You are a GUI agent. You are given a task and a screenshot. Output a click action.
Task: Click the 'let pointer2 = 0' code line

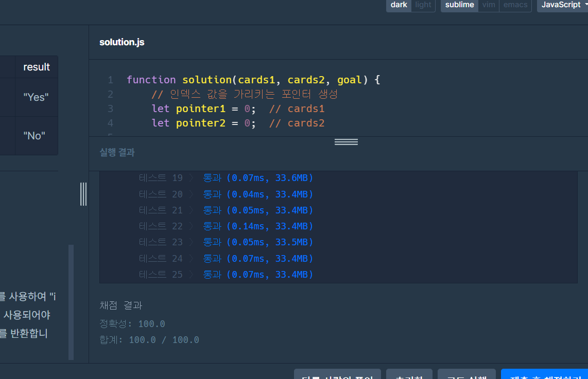point(203,123)
